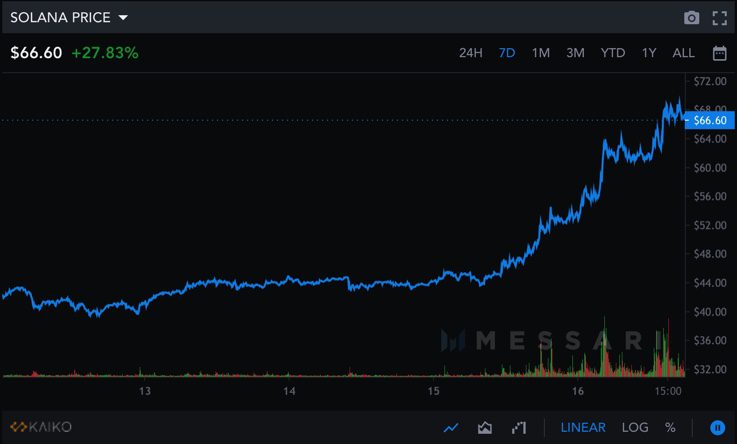Select the line chart type icon
The image size is (737, 444).
pyautogui.click(x=451, y=427)
